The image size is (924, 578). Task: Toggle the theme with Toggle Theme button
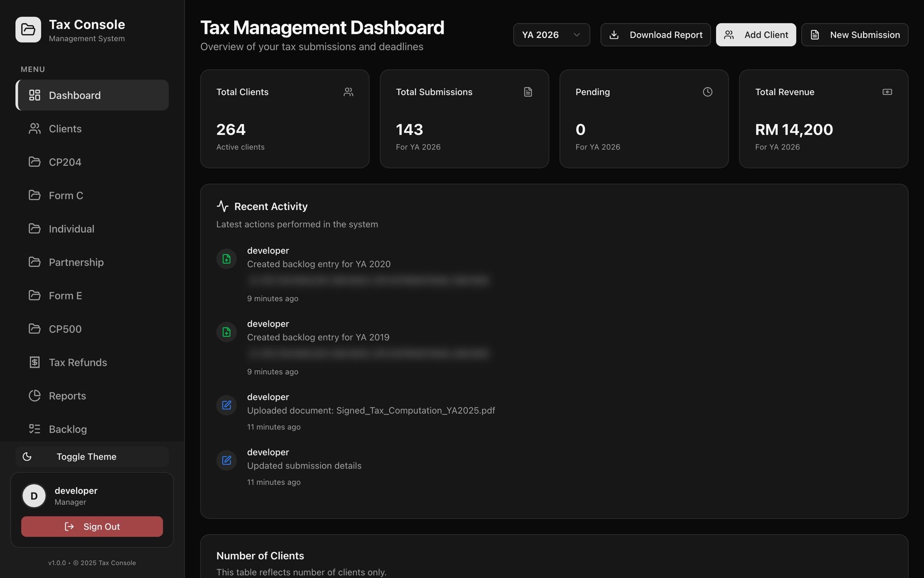pos(92,457)
